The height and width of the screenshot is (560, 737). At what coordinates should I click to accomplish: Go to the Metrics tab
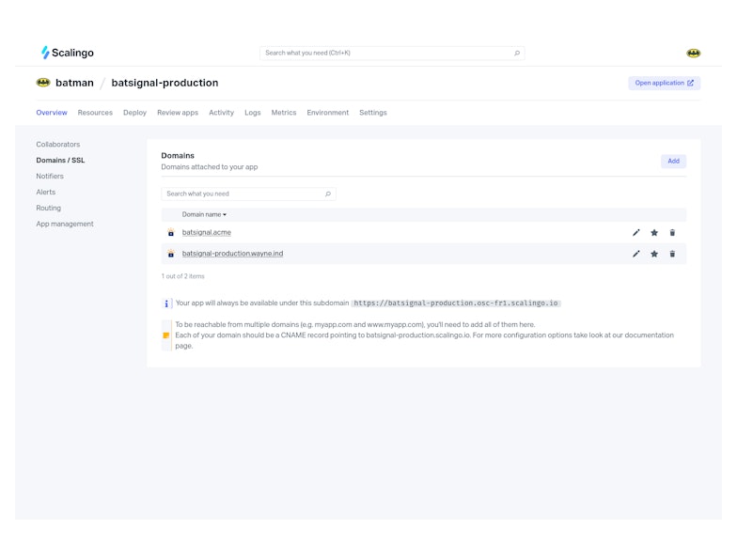tap(284, 113)
